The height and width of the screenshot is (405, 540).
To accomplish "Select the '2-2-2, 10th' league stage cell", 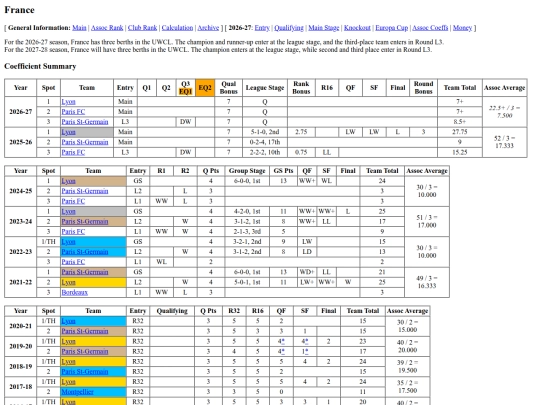I will (x=264, y=152).
